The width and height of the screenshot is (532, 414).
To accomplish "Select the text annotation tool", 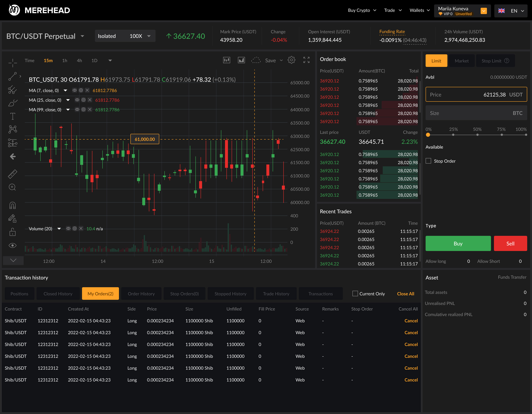I will tap(12, 116).
